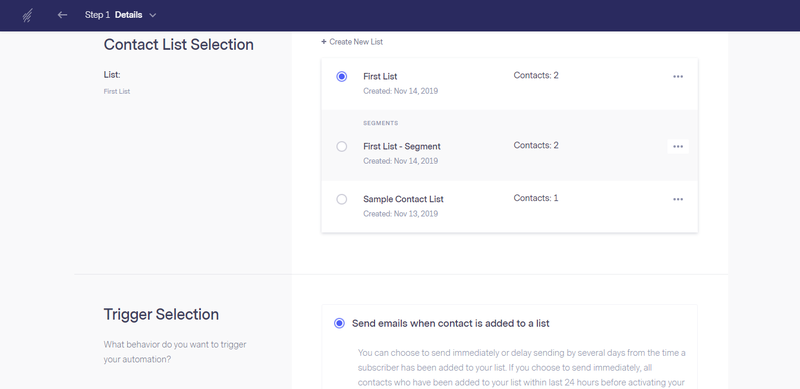This screenshot has width=800, height=389.
Task: Click the Contacts: 1 count for Sample Contact List
Action: pos(536,198)
